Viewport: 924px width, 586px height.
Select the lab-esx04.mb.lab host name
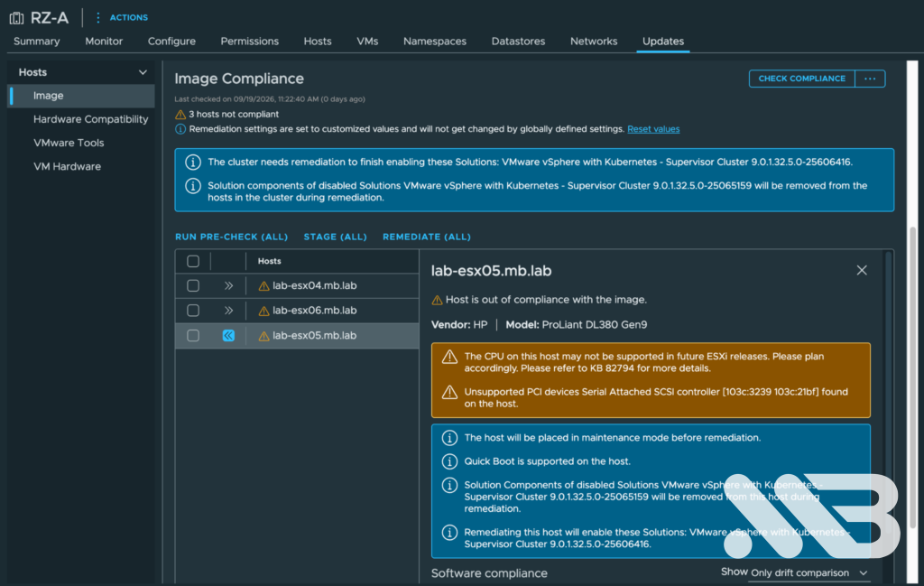tap(315, 285)
